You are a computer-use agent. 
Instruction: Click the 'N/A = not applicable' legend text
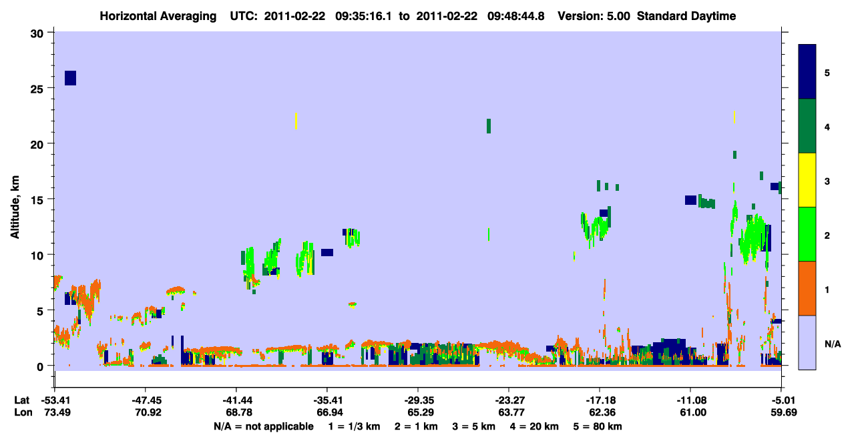point(263,426)
